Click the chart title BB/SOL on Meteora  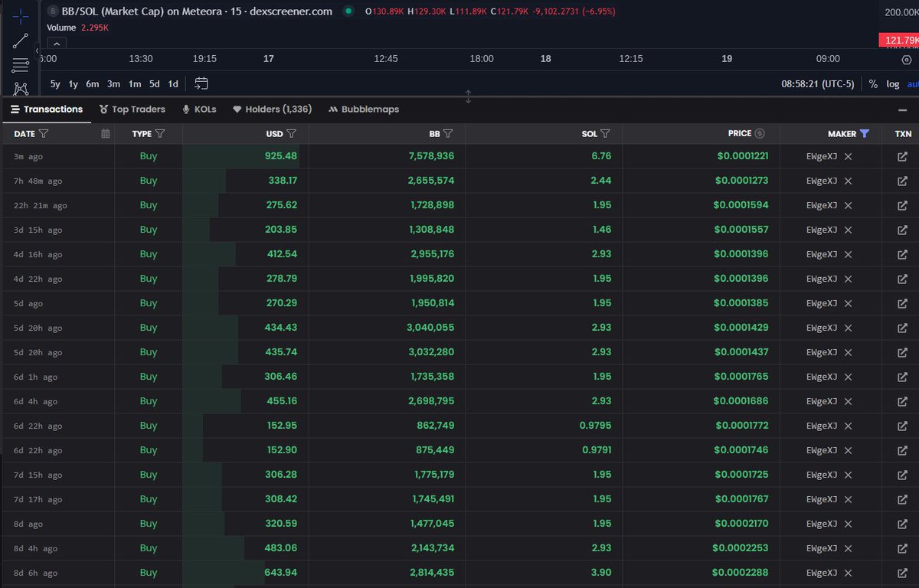click(198, 11)
